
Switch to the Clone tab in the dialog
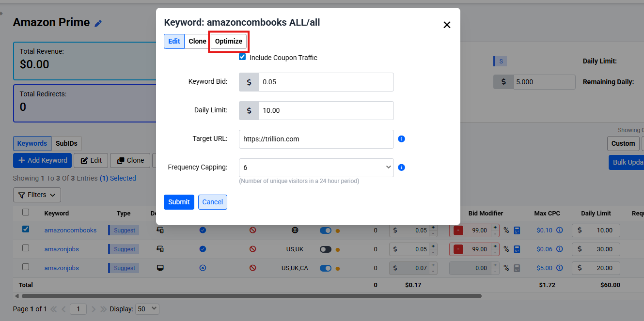[x=197, y=42]
